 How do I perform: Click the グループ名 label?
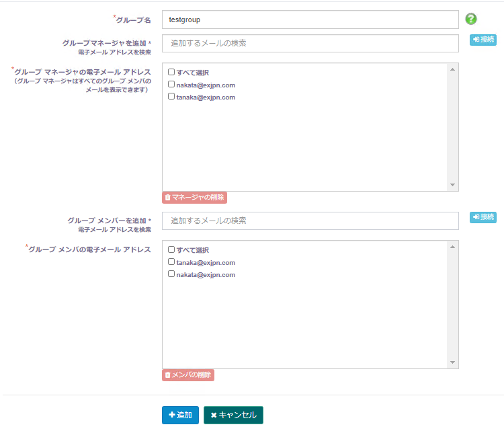pos(133,20)
